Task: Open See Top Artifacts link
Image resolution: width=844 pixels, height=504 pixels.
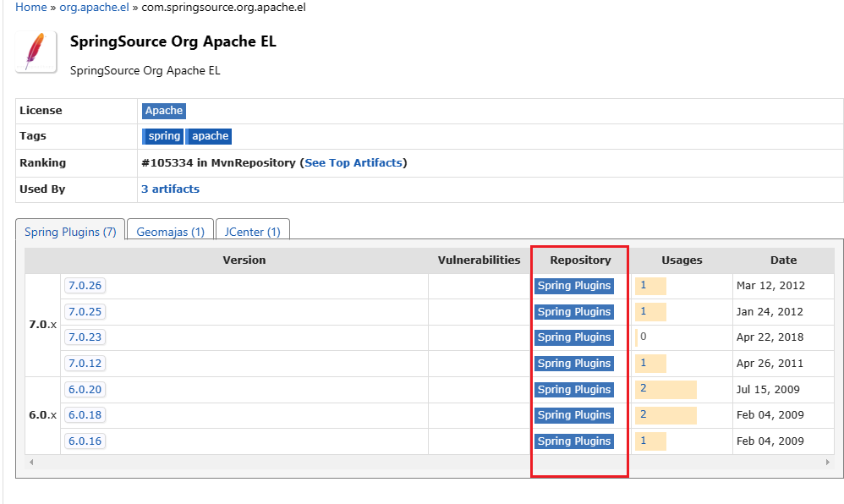Action: point(353,162)
